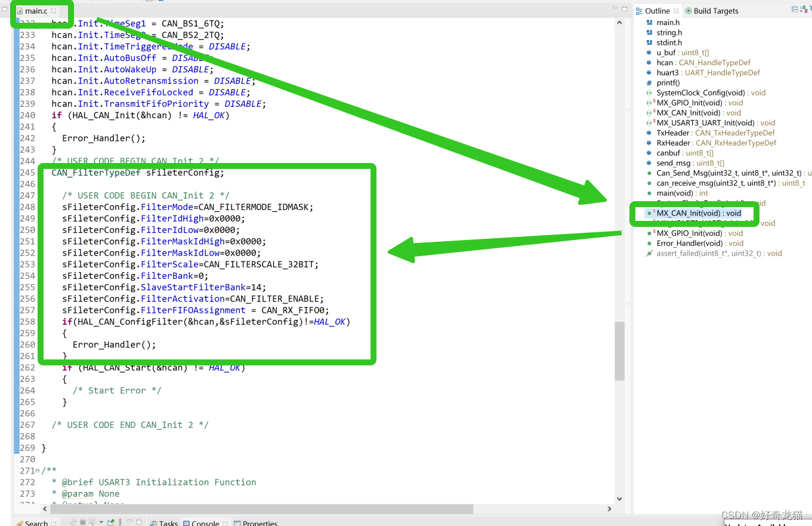Jump to can_receive_msg function in the Outline
This screenshot has height=526, width=812.
tap(726, 183)
